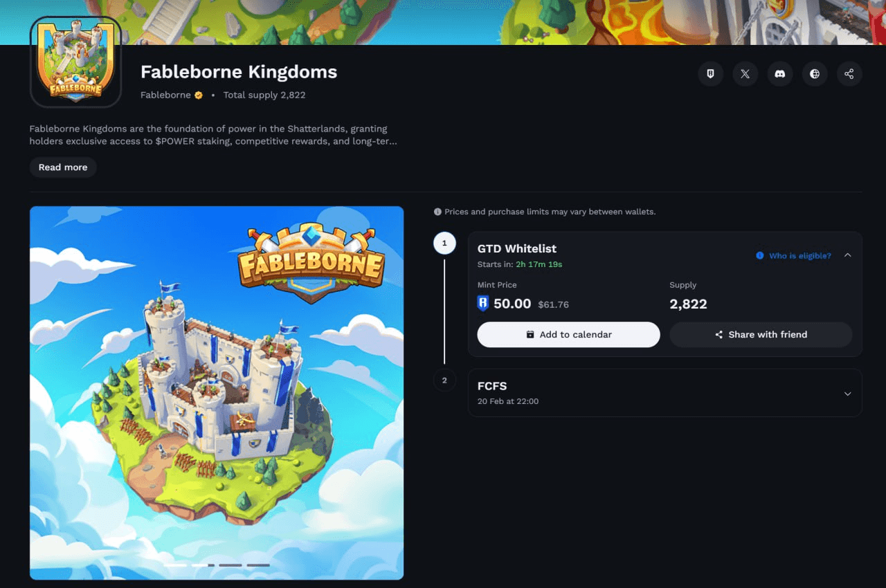This screenshot has height=588, width=886.
Task: Click Read more to expand description
Action: point(63,167)
